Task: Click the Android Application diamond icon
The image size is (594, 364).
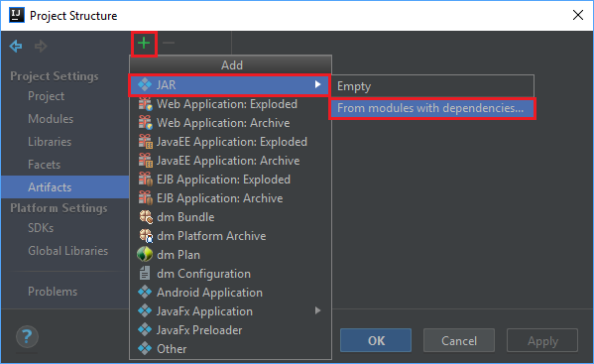Action: click(x=145, y=292)
